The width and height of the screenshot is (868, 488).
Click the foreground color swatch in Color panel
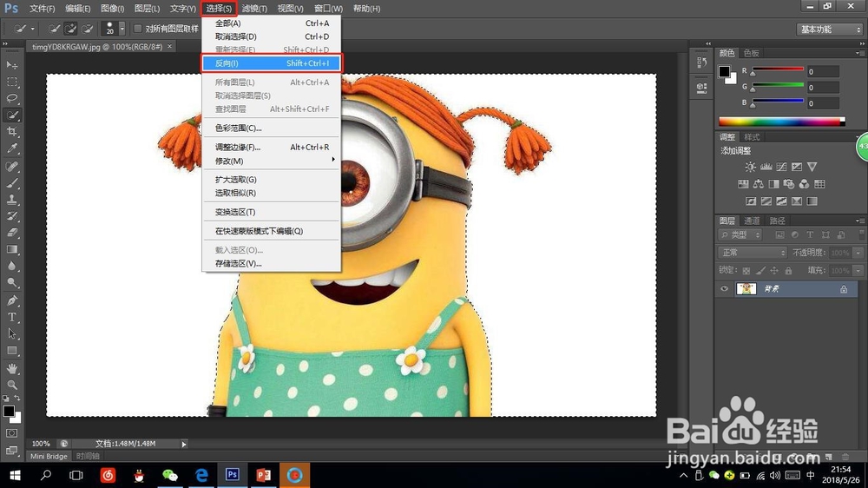[x=724, y=71]
